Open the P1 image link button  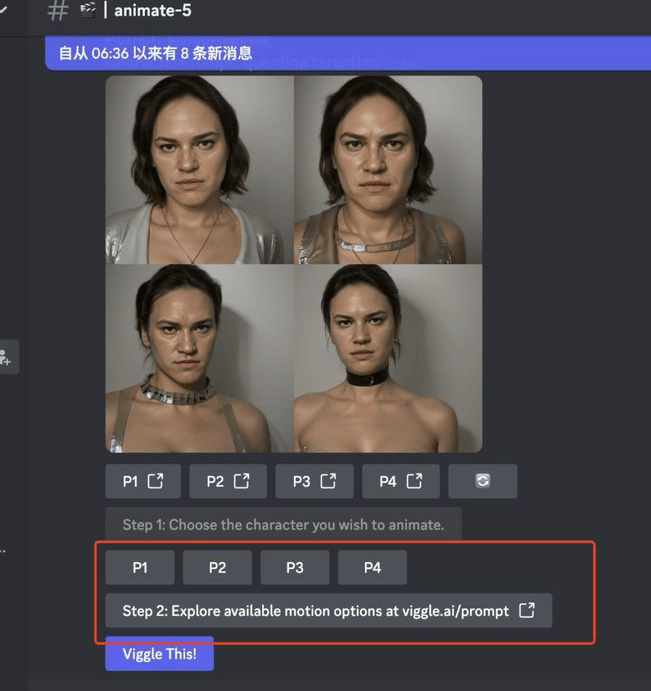pyautogui.click(x=143, y=481)
